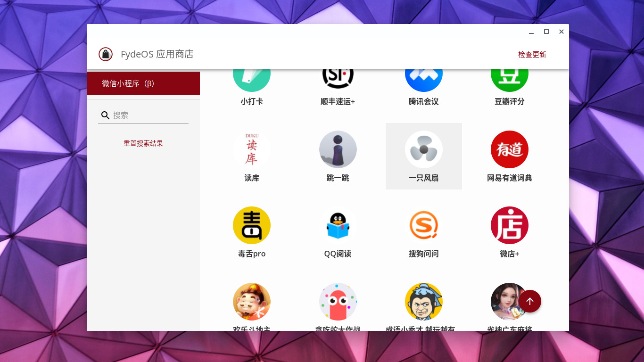Click the 成语小秀才 cartoon icon
Image resolution: width=644 pixels, height=362 pixels.
423,302
